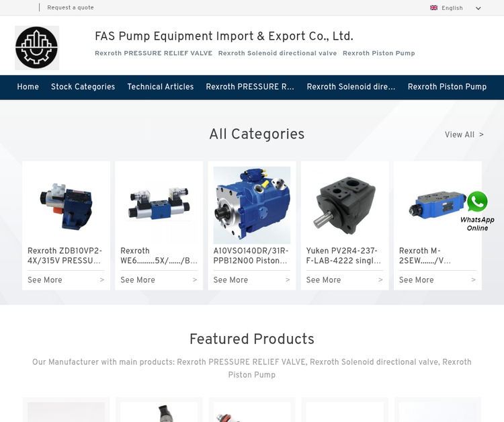Click the FAS Pump company logo
Screen dimensions: 504x422
point(37,48)
